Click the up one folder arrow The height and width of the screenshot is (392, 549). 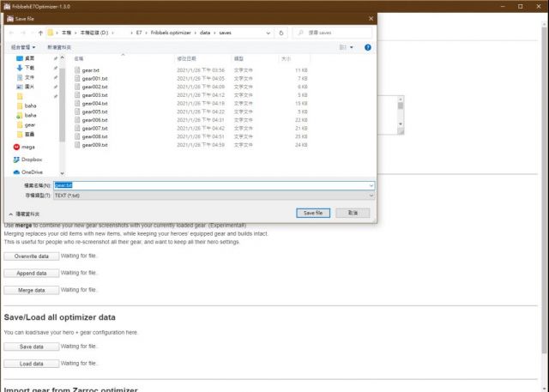coord(40,33)
